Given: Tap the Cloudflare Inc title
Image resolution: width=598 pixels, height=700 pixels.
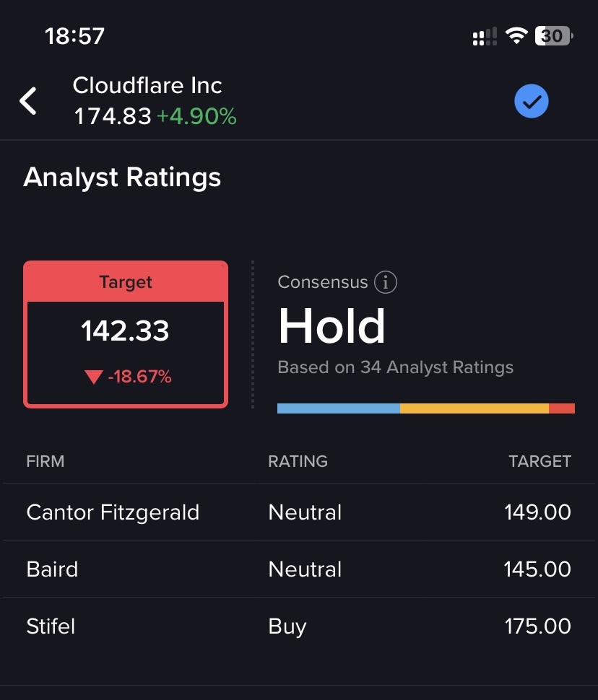Looking at the screenshot, I should pos(147,86).
